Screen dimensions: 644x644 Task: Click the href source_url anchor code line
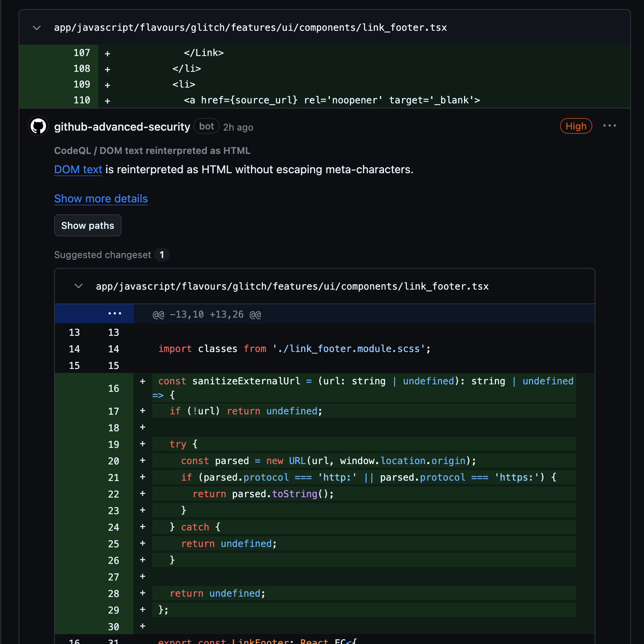[332, 100]
